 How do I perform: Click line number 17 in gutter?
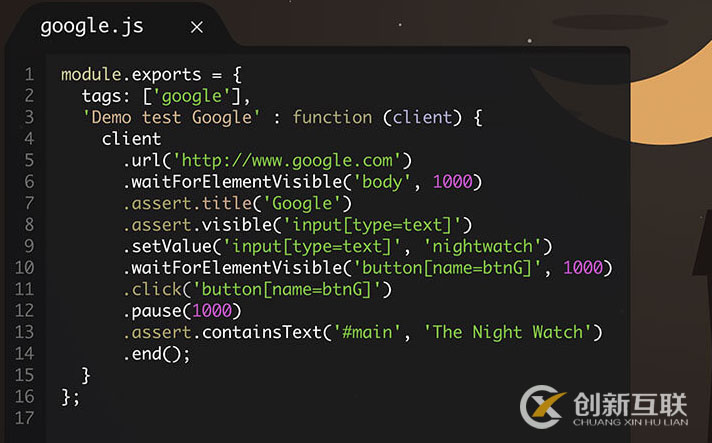click(25, 418)
